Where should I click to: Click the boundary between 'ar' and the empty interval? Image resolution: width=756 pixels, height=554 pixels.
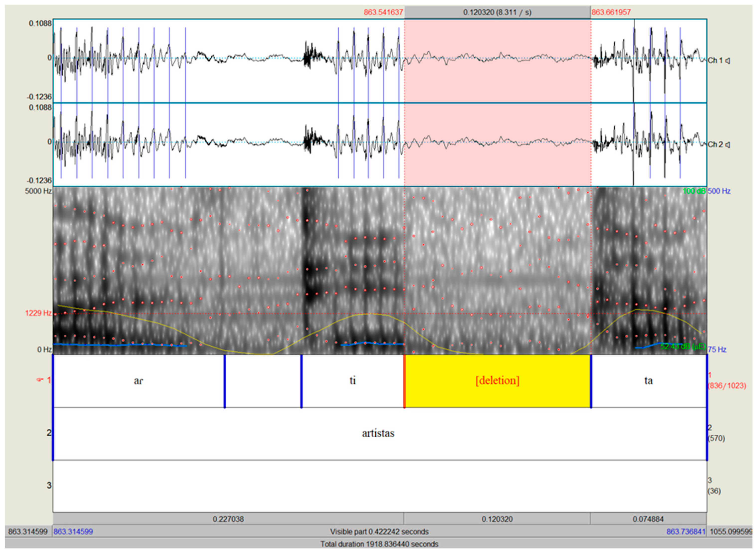pyautogui.click(x=225, y=381)
